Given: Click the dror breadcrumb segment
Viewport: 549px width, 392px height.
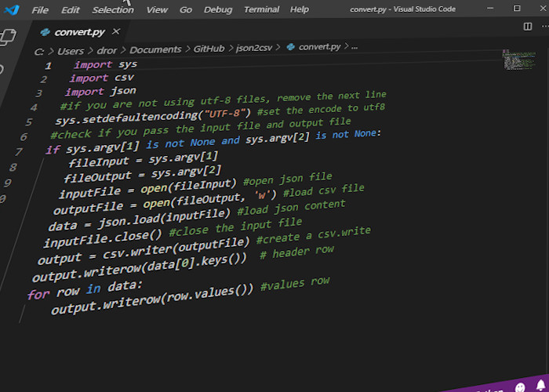Looking at the screenshot, I should (x=107, y=50).
